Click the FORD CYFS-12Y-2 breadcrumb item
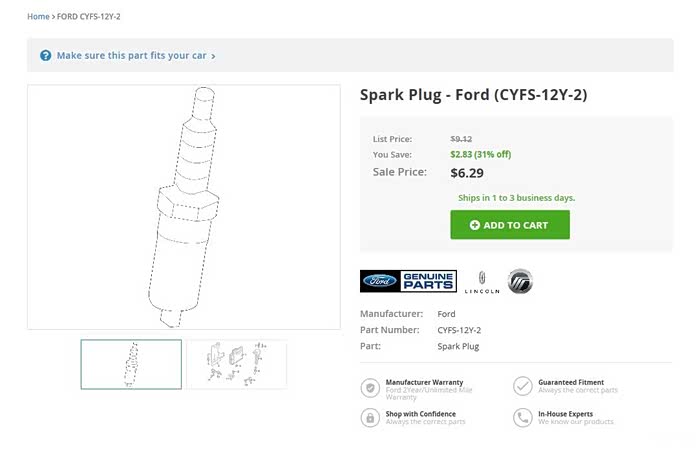This screenshot has width=700, height=450. pos(88,17)
